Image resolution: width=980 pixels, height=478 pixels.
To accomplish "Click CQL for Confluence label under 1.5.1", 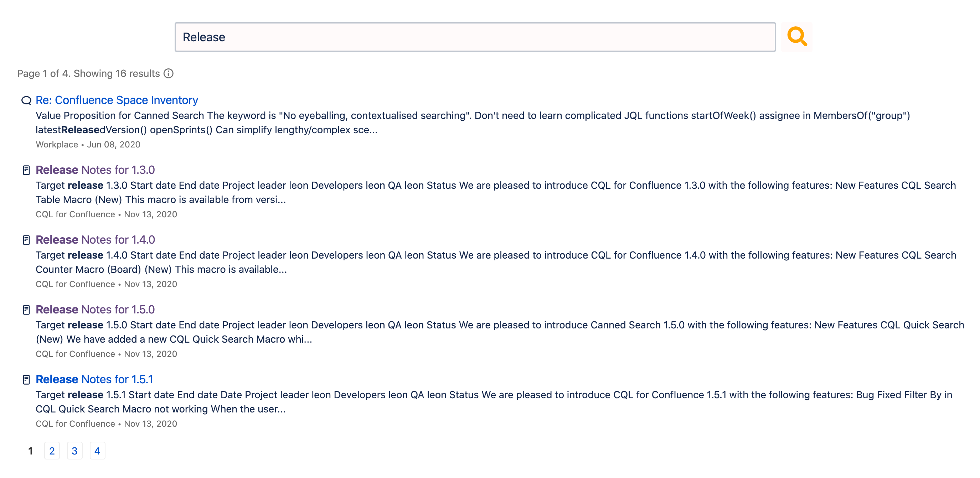I will pos(75,424).
